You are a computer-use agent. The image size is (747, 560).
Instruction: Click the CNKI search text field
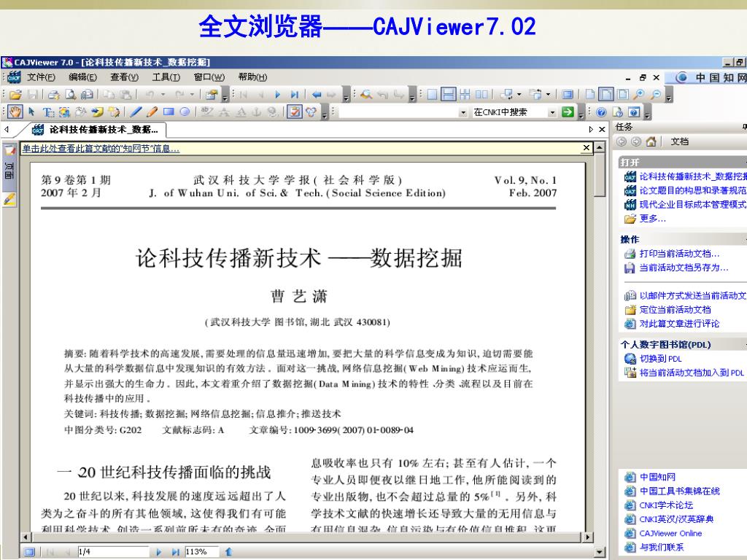pos(398,112)
